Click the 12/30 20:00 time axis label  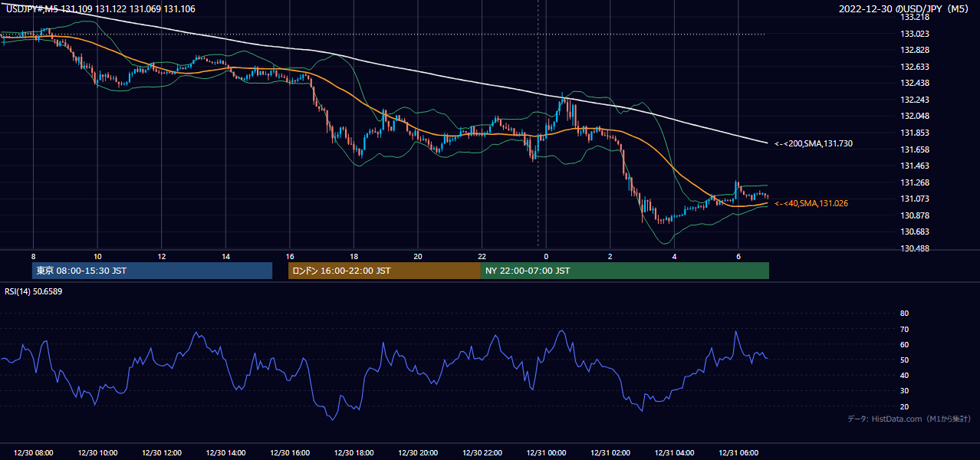point(418,453)
